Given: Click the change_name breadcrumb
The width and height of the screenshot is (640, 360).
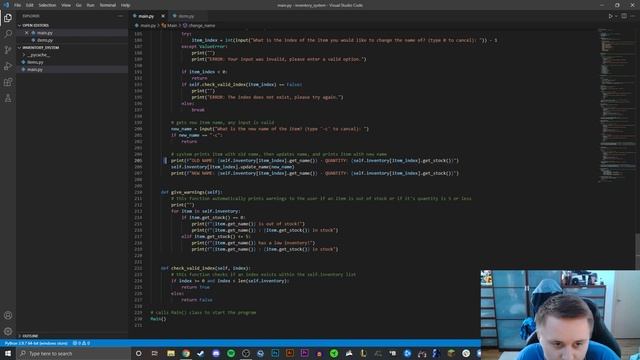Looking at the screenshot, I should [x=202, y=25].
